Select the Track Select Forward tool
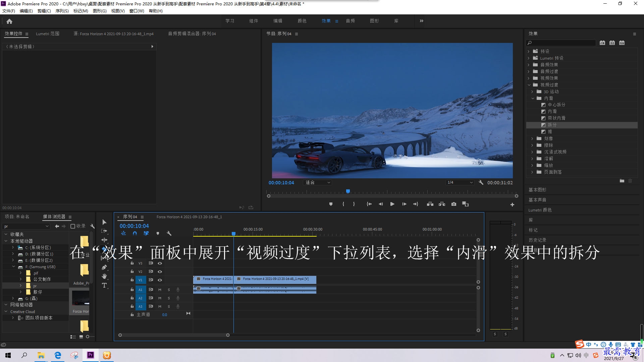This screenshot has height=362, width=644. (104, 231)
